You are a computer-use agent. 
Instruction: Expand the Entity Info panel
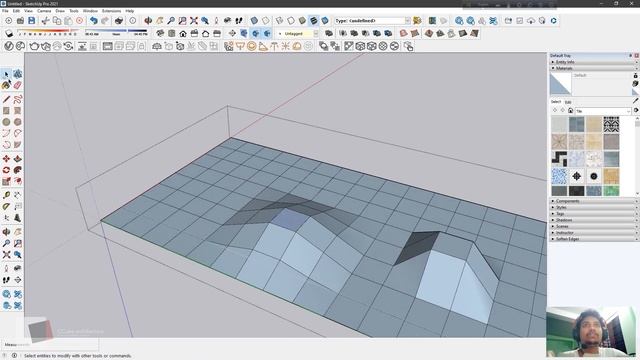click(593, 62)
